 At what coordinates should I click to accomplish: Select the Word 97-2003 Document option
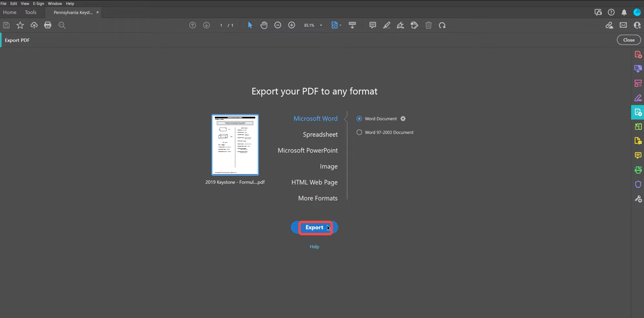(x=359, y=132)
